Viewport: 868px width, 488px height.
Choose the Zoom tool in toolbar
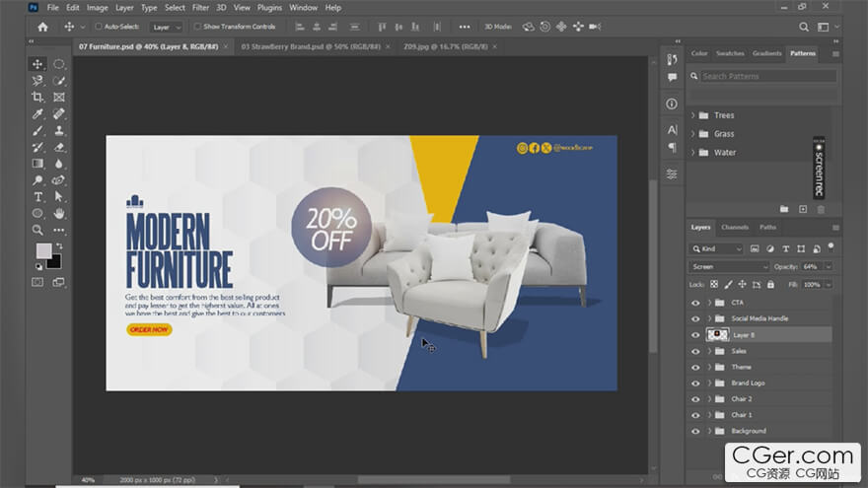(x=37, y=230)
